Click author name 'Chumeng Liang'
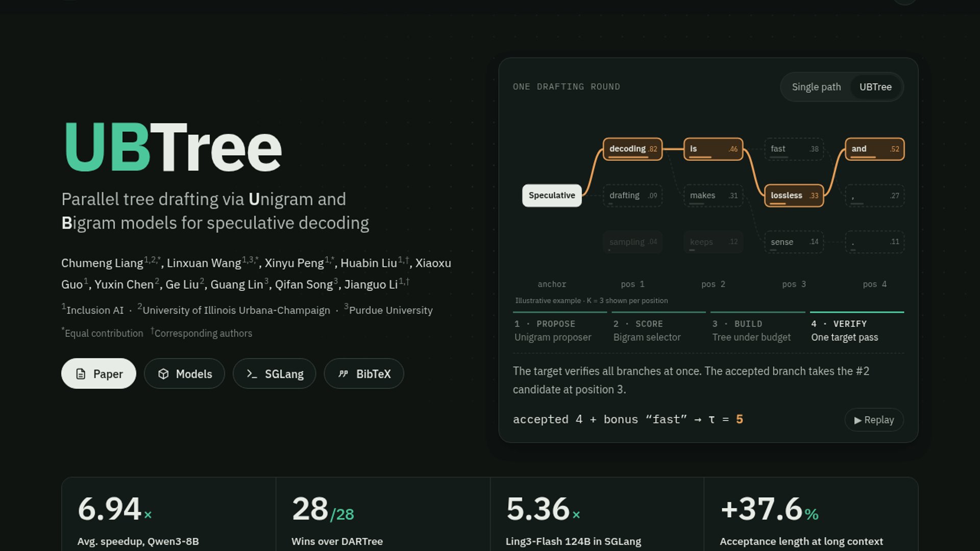 102,263
